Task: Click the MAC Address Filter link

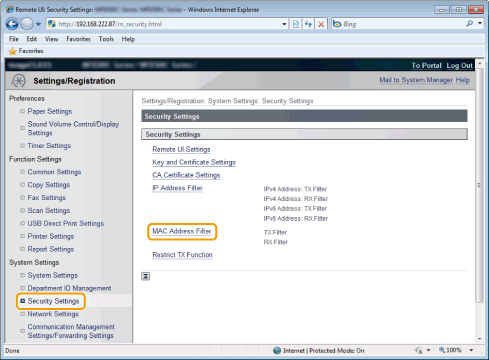Action: click(x=182, y=231)
